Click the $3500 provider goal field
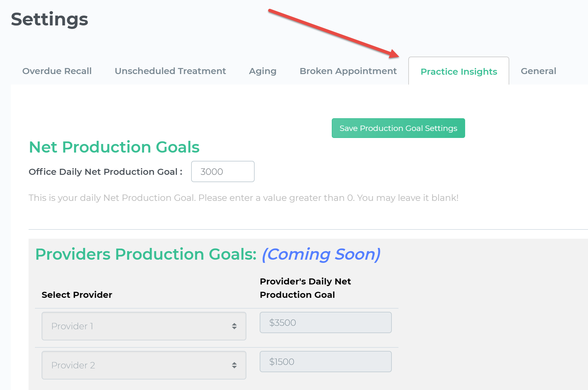Image resolution: width=588 pixels, height=390 pixels. (x=325, y=323)
